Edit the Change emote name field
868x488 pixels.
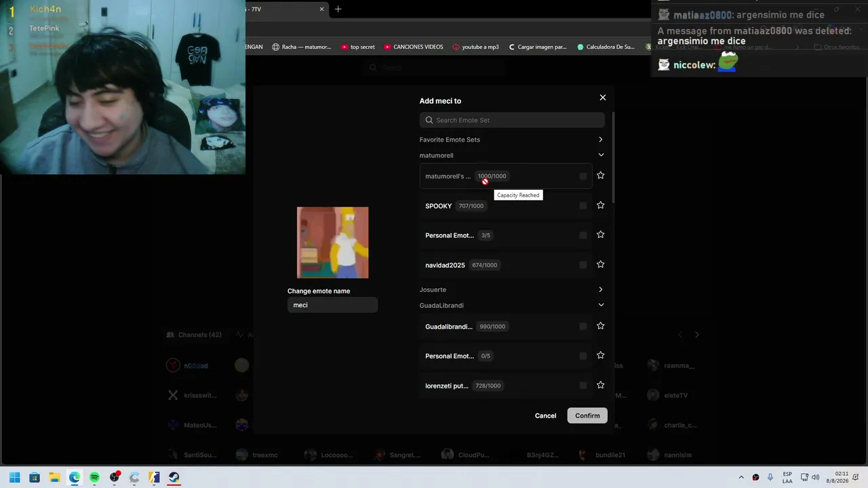[x=332, y=305]
